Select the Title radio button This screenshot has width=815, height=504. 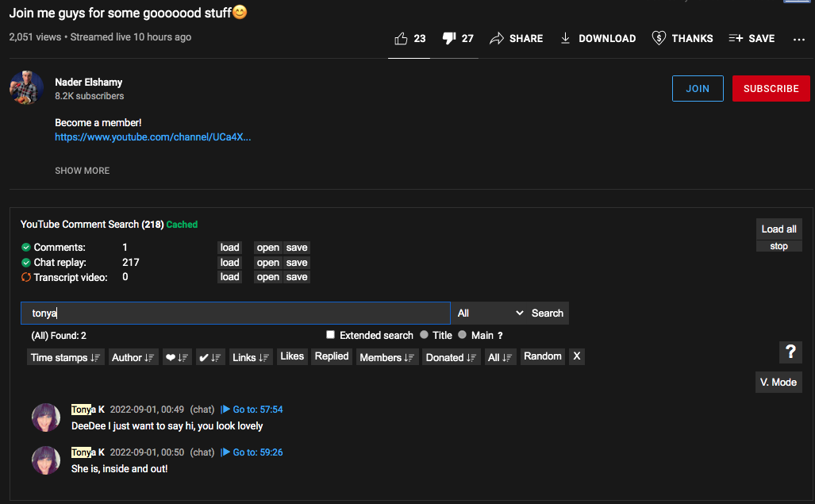[x=424, y=335]
